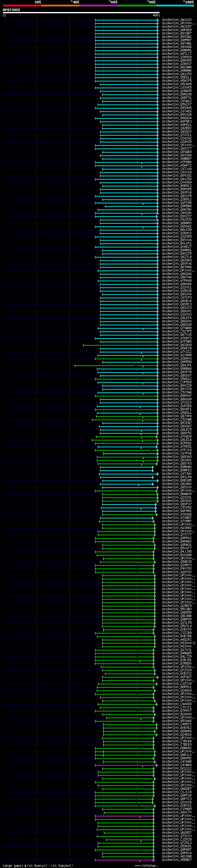This screenshot has height=868, width=197.
Task: Click the query name BP073952
Action: click(x=11, y=10)
